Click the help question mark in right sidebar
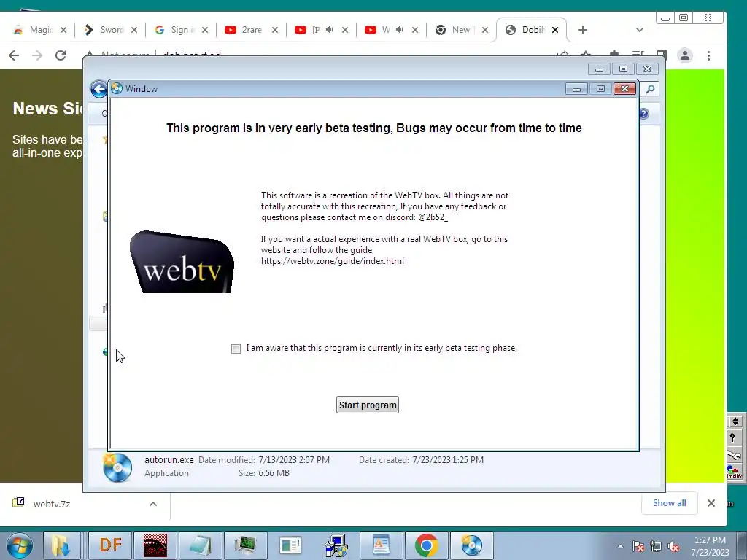Screen dimensions: 747x560 pyautogui.click(x=732, y=438)
